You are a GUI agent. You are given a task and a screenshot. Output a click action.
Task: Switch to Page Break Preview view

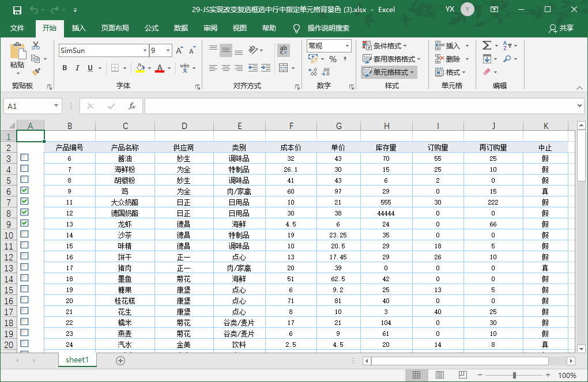point(462,375)
